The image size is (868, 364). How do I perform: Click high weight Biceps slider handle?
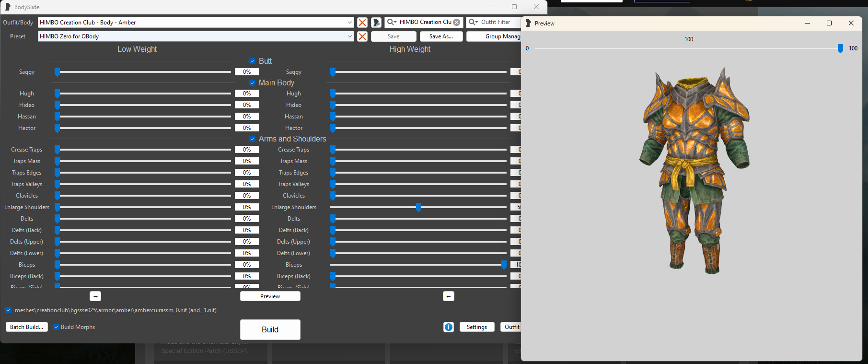(504, 265)
